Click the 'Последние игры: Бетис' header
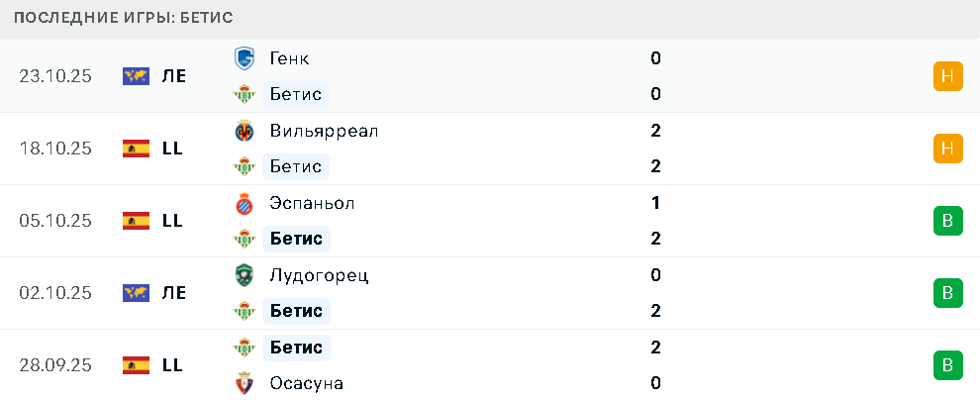This screenshot has height=400, width=980. click(x=125, y=19)
